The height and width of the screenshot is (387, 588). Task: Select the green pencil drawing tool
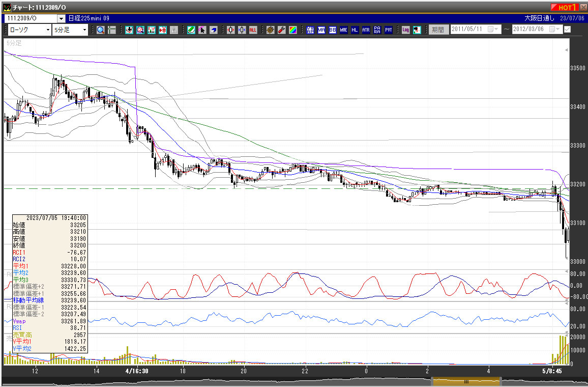coord(191,30)
